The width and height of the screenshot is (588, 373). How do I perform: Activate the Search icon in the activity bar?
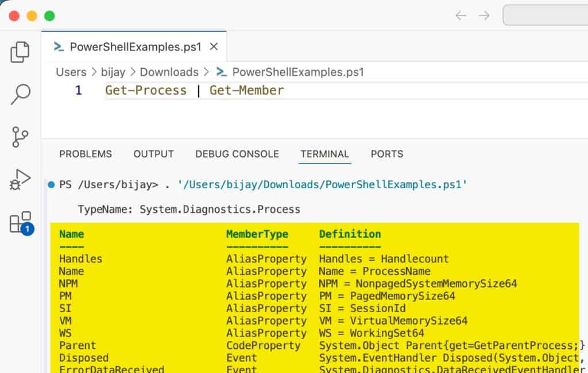[x=20, y=92]
